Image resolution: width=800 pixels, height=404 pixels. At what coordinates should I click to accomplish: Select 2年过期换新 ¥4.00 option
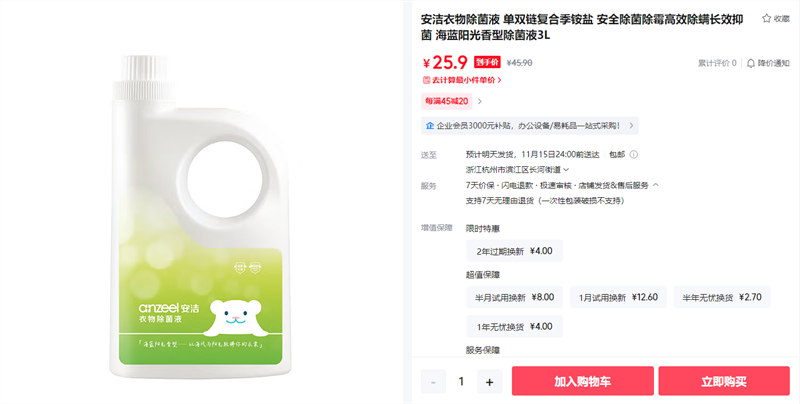(514, 251)
